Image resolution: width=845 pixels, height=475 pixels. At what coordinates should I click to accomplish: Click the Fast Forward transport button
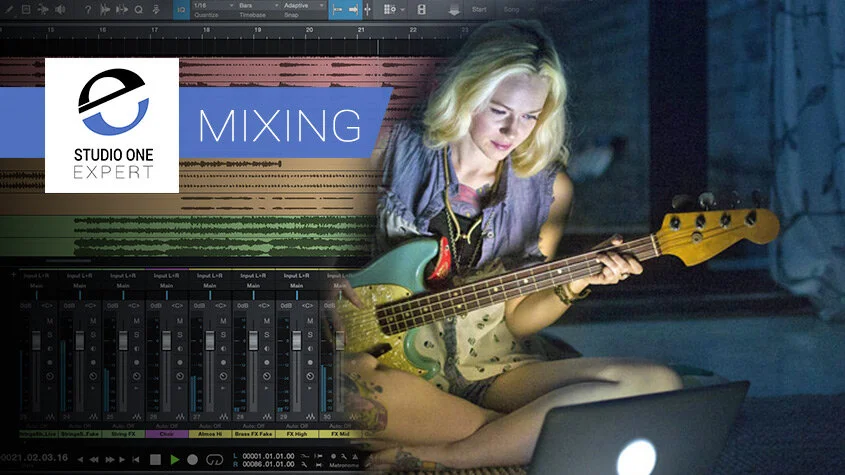(x=109, y=460)
